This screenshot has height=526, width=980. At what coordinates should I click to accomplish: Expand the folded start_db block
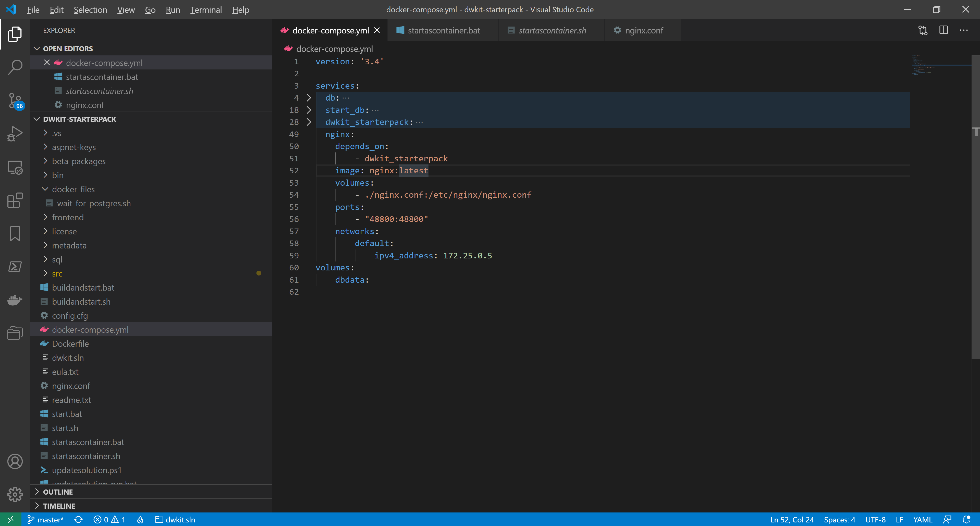coord(309,110)
